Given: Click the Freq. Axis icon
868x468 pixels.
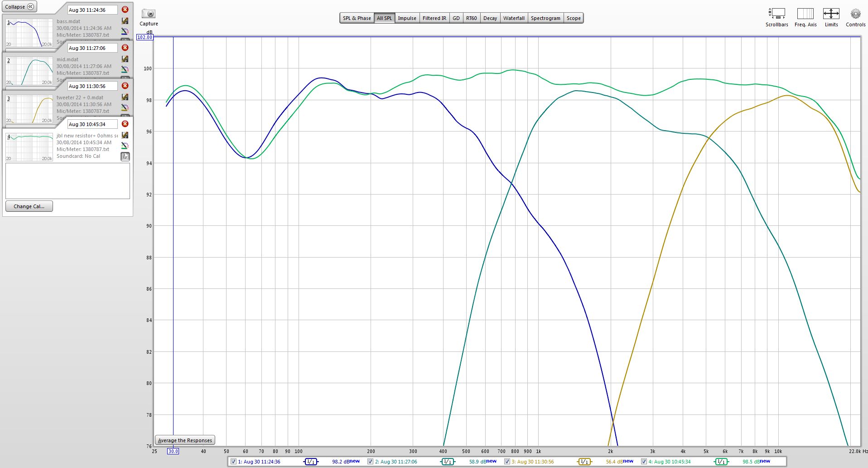Looking at the screenshot, I should (x=805, y=14).
